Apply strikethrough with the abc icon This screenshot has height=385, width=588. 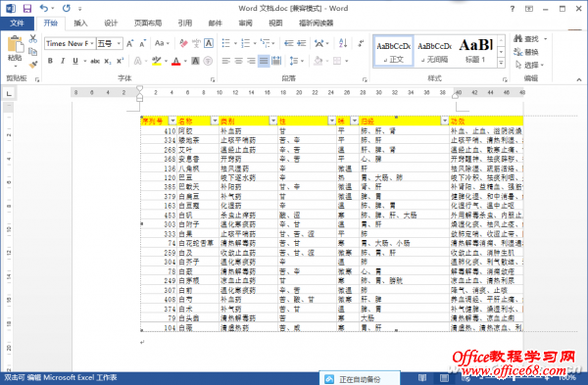tap(95, 61)
